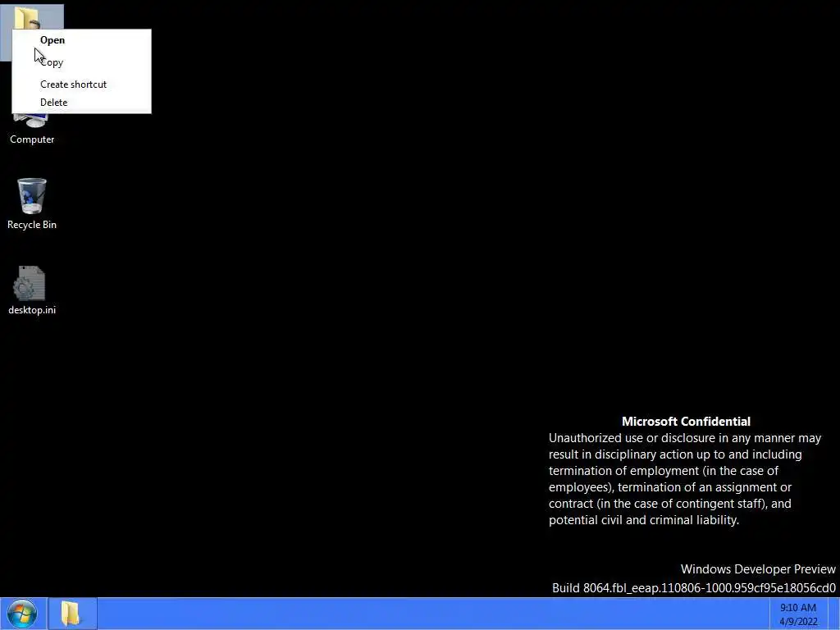The height and width of the screenshot is (630, 840).
Task: Pick Create shortcut in the context menu
Action: point(81,84)
